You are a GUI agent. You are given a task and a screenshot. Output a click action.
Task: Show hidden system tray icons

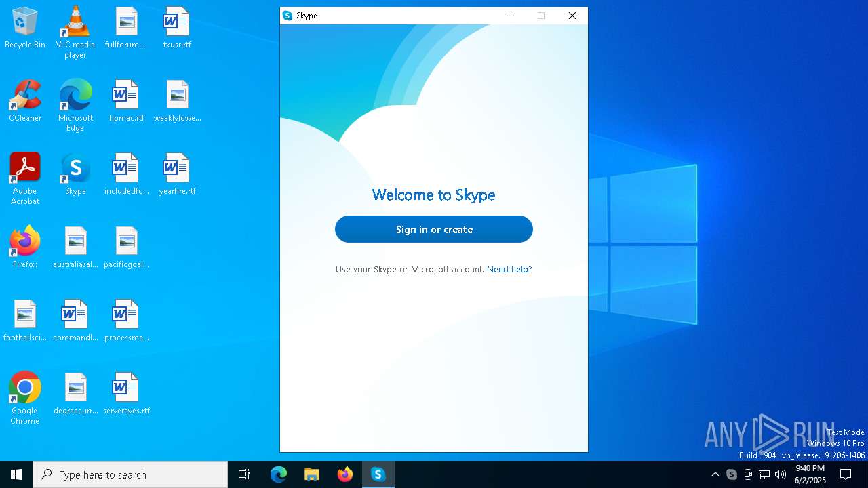pyautogui.click(x=715, y=474)
